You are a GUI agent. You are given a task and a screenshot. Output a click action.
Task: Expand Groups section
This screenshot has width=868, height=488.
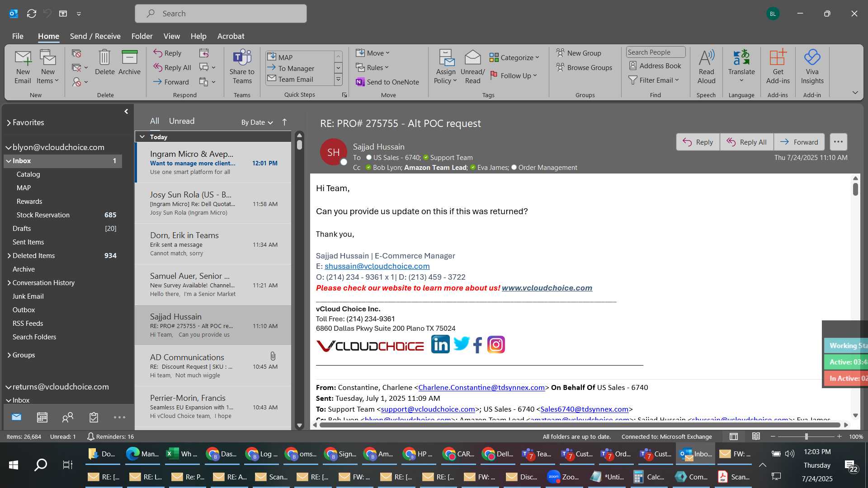pyautogui.click(x=9, y=355)
